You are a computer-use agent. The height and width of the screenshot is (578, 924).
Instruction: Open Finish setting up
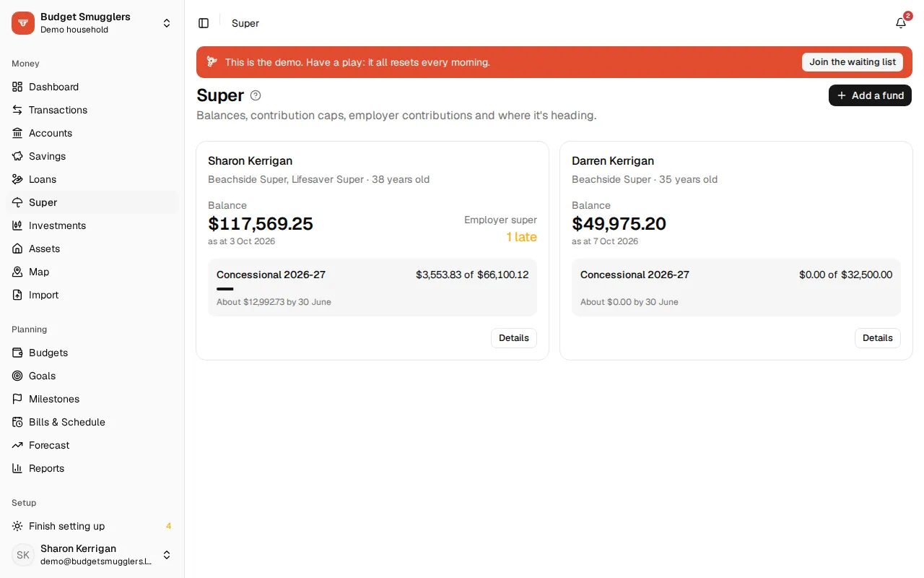pyautogui.click(x=92, y=526)
